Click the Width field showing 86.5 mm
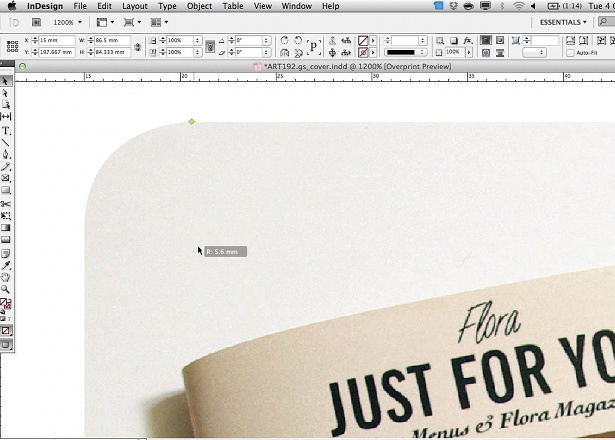 click(112, 40)
